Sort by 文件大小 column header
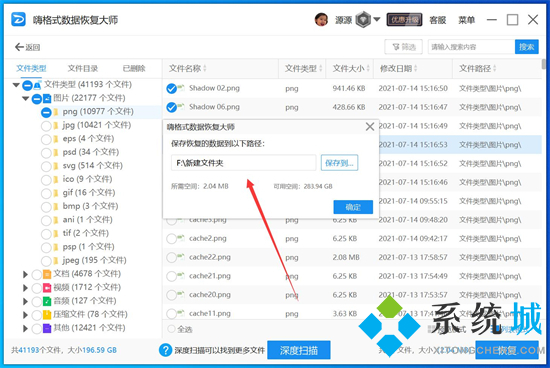The width and height of the screenshot is (550, 368). pos(351,68)
